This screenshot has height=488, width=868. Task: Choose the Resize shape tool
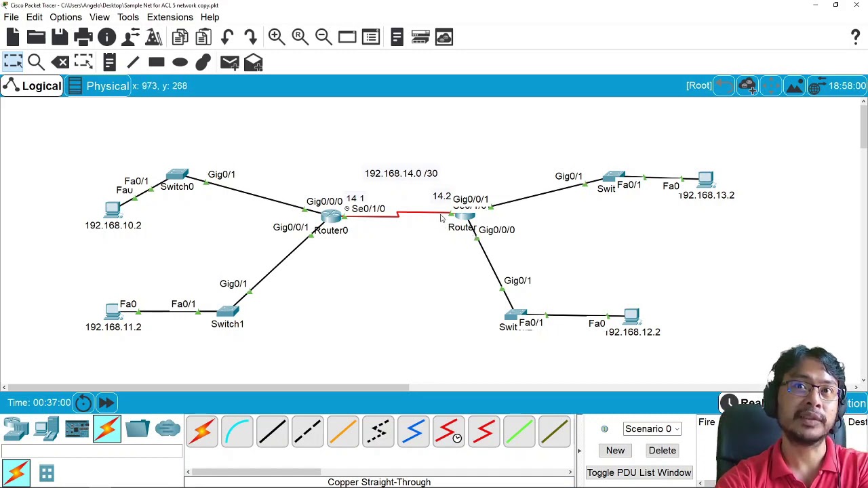click(x=83, y=63)
